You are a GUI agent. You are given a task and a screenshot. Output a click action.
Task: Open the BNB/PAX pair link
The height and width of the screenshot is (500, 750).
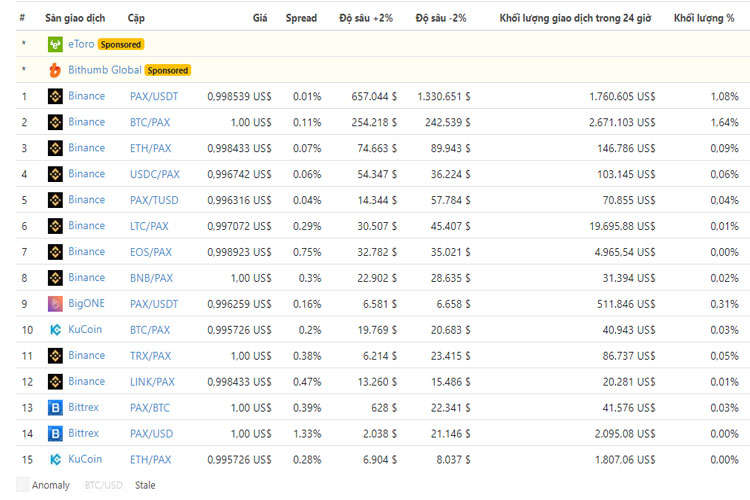click(151, 278)
